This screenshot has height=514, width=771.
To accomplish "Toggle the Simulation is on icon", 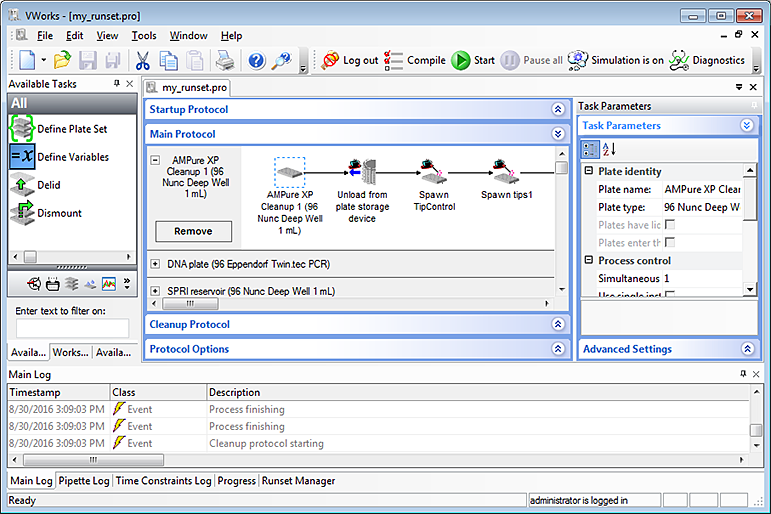I will tap(577, 60).
